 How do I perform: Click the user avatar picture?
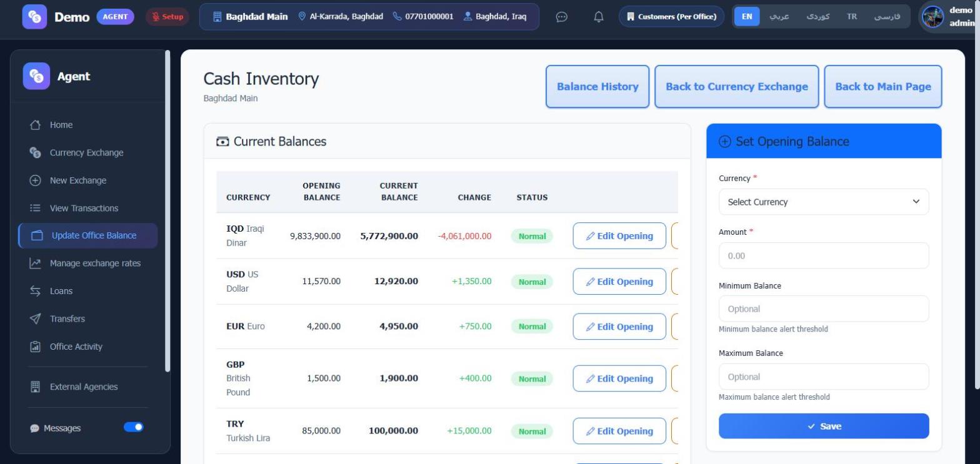932,17
